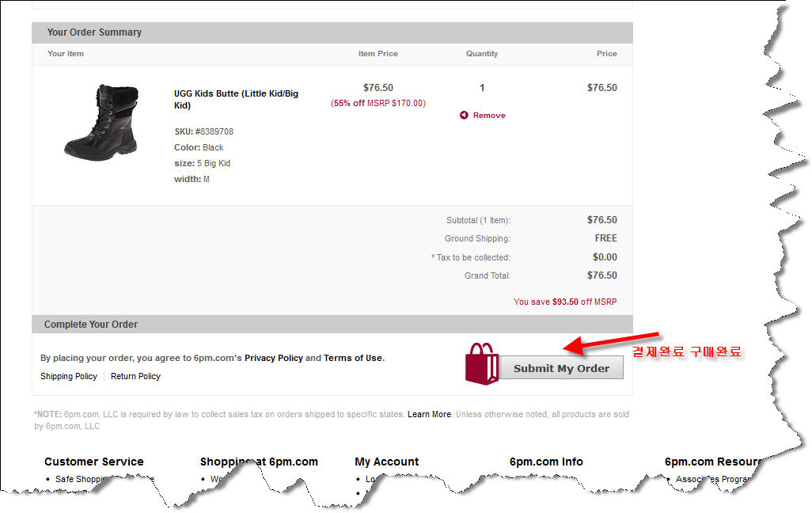Open the Privacy Policy link
812x513 pixels.
coord(273,358)
